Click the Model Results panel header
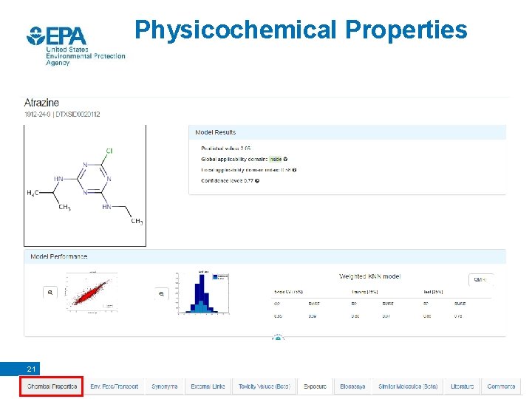Image resolution: width=532 pixels, height=399 pixels. coord(347,132)
